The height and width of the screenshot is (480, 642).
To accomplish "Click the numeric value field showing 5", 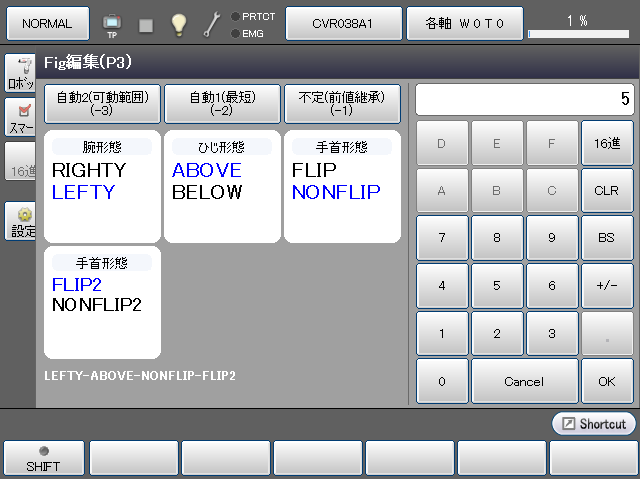I will coord(524,99).
